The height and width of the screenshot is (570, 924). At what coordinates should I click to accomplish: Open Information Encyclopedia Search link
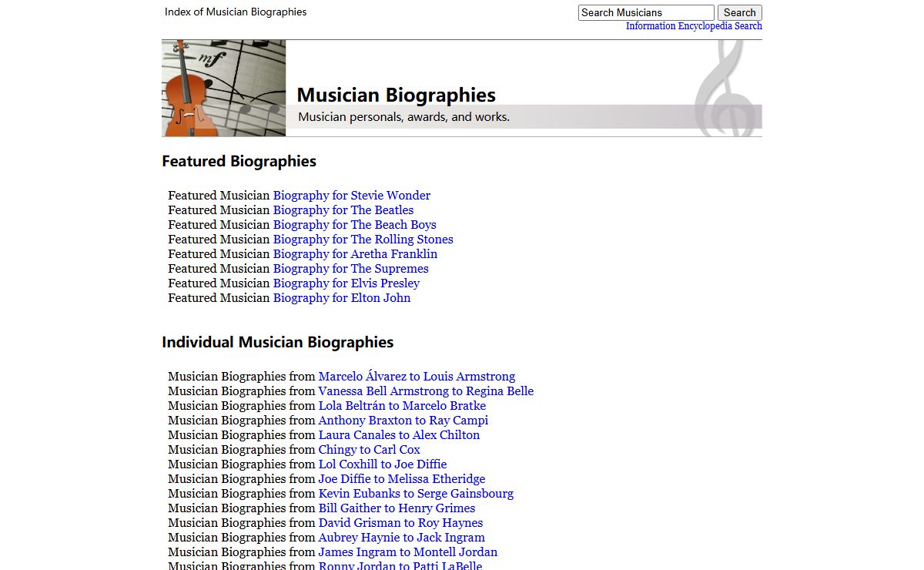coord(694,26)
